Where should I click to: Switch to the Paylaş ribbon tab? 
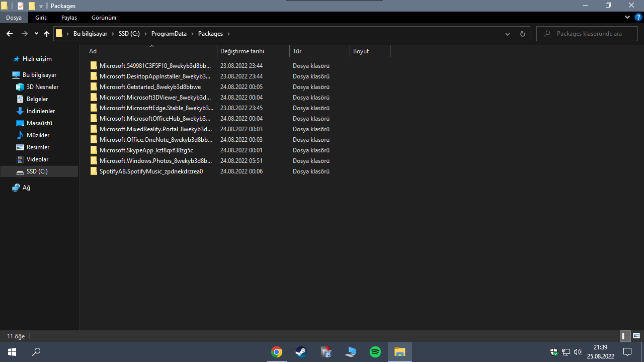pyautogui.click(x=69, y=18)
